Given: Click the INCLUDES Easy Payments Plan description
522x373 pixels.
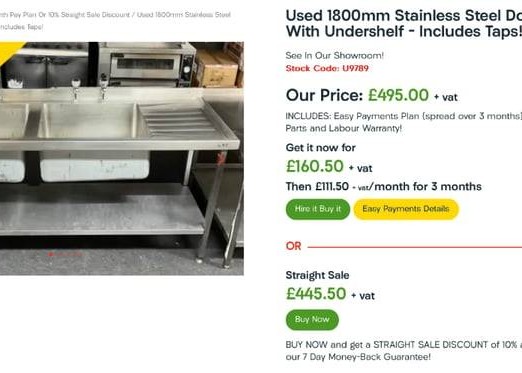Looking at the screenshot, I should [x=404, y=122].
